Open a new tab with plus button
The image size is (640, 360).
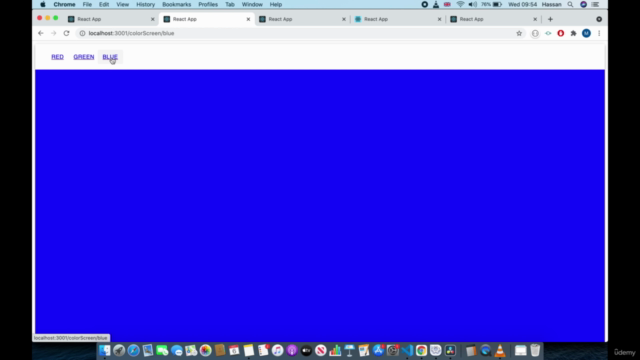(550, 19)
